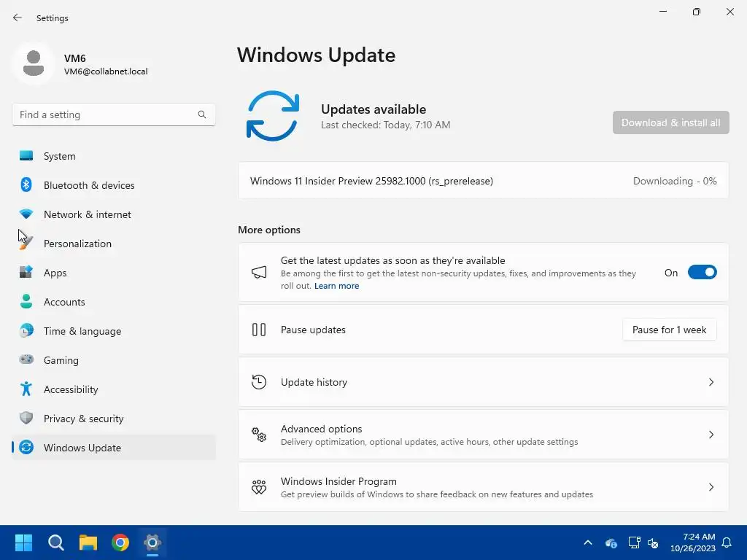Viewport: 747px width, 560px height.
Task: Click the taskbar clock 7:24 AM
Action: pyautogui.click(x=699, y=537)
